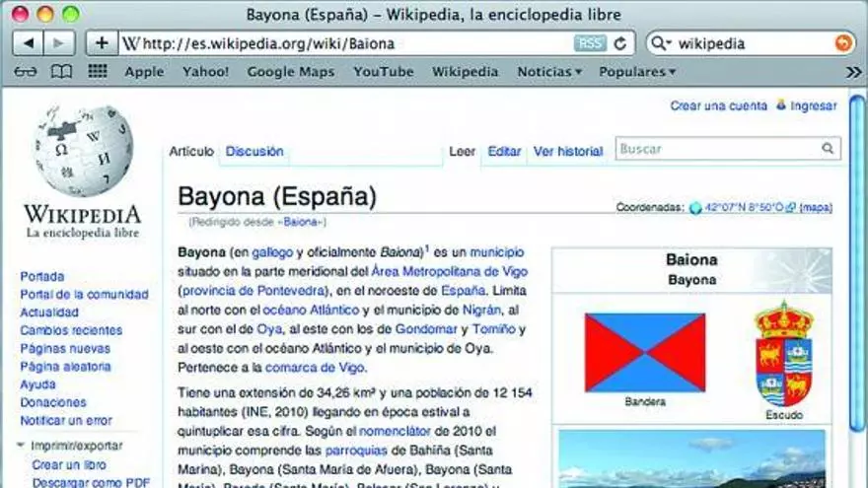This screenshot has width=868, height=488.
Task: Collapse the Imprimir/exportar sidebar section
Action: pyautogui.click(x=21, y=446)
